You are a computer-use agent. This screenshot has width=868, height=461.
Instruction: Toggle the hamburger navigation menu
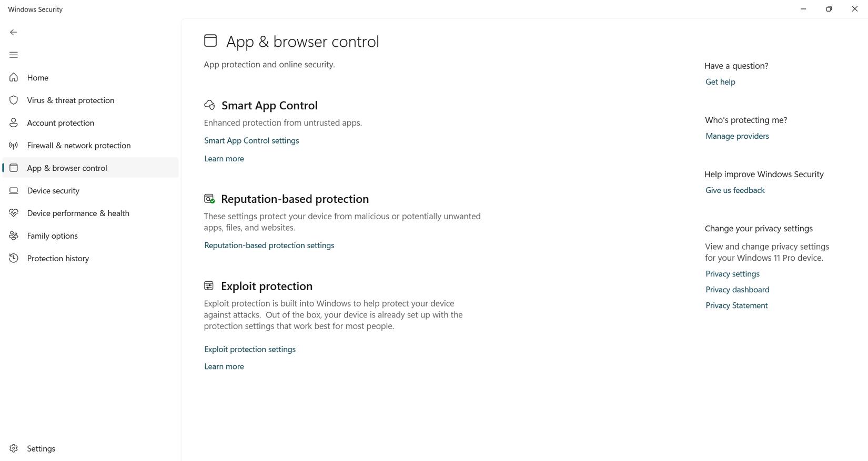pos(14,55)
